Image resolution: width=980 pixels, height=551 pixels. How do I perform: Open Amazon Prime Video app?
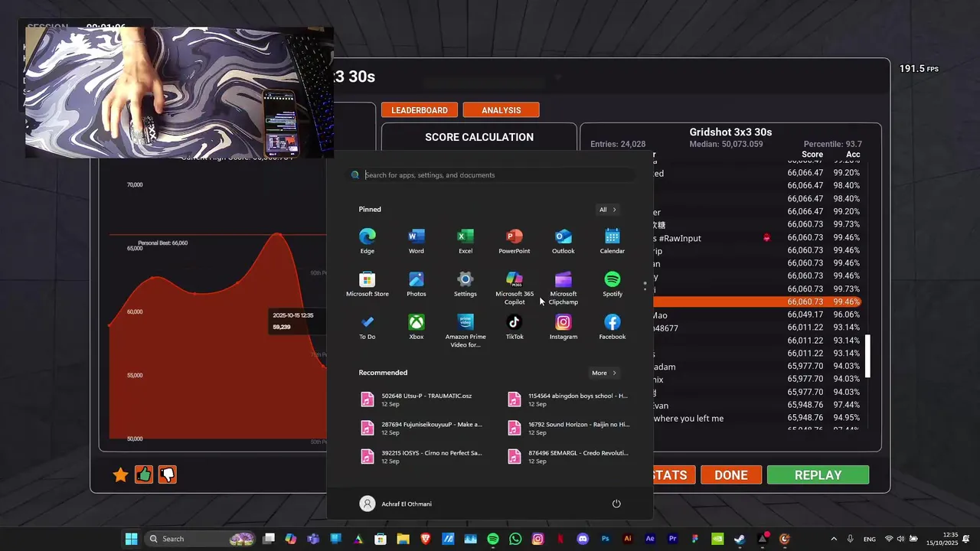465,331
